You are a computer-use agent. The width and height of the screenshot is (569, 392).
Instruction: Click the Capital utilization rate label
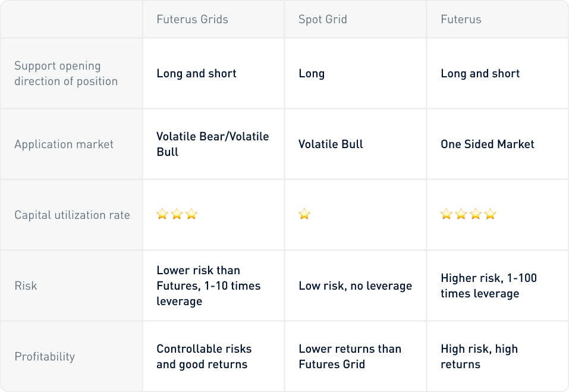(72, 215)
